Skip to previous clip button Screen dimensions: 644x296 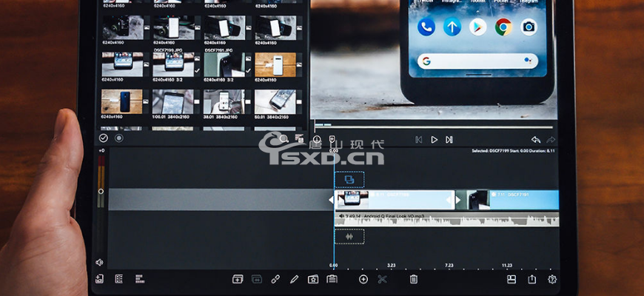pyautogui.click(x=418, y=140)
